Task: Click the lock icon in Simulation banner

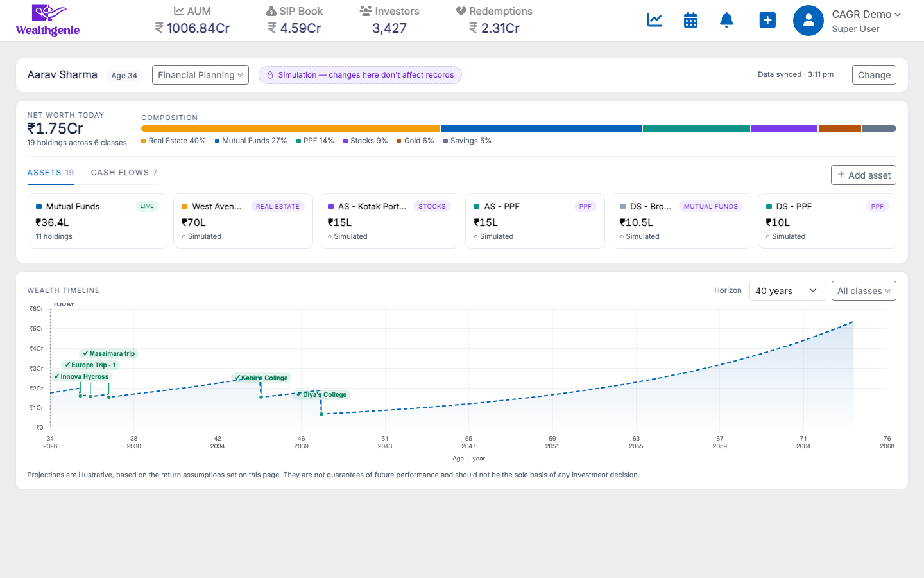Action: (270, 75)
